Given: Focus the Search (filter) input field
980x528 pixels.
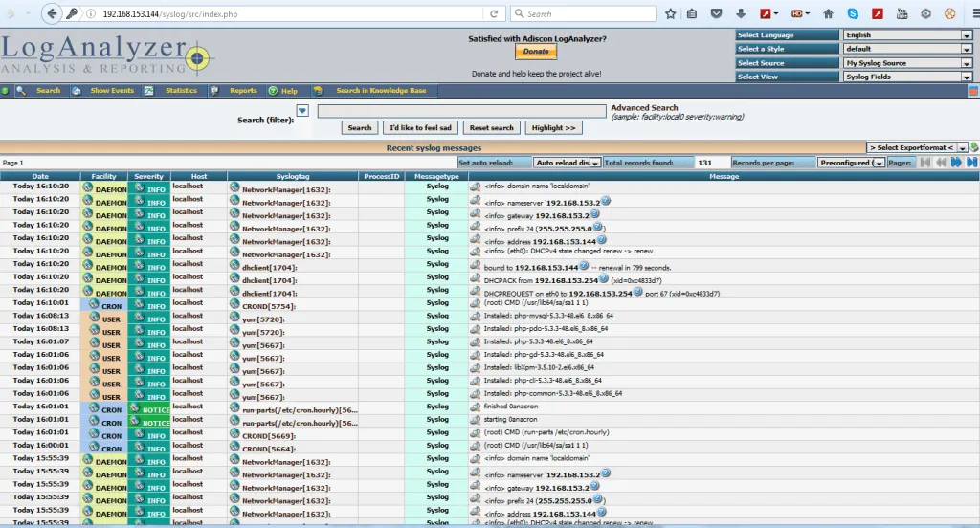Looking at the screenshot, I should tap(462, 111).
